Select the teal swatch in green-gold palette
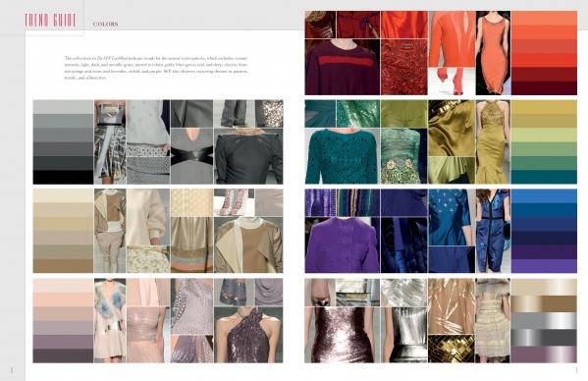 click(544, 177)
